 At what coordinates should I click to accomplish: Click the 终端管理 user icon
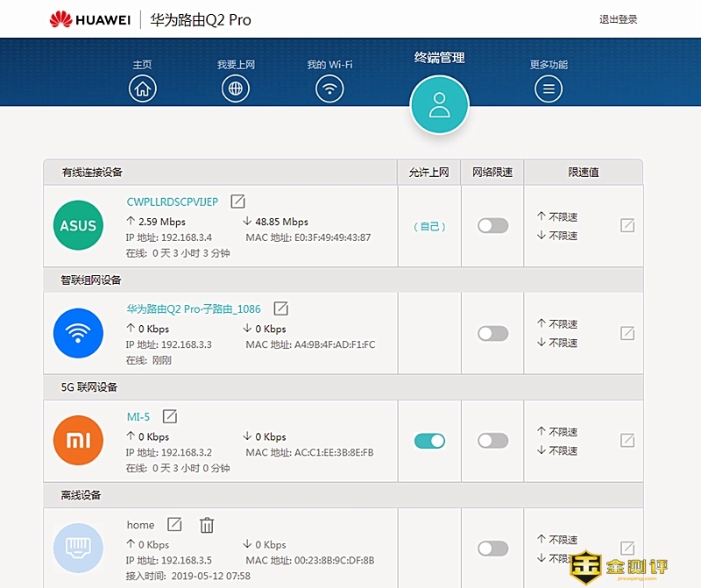[x=439, y=105]
